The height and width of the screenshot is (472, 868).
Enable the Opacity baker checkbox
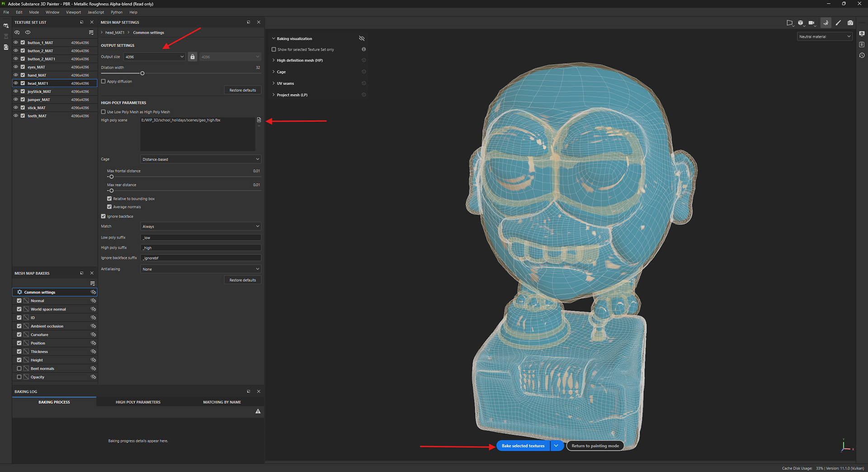19,377
